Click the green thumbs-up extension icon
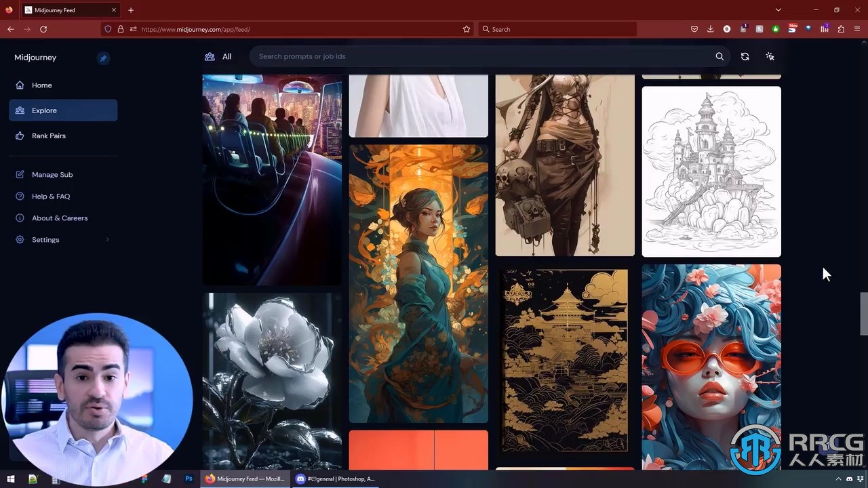The height and width of the screenshot is (488, 868). coord(776,29)
